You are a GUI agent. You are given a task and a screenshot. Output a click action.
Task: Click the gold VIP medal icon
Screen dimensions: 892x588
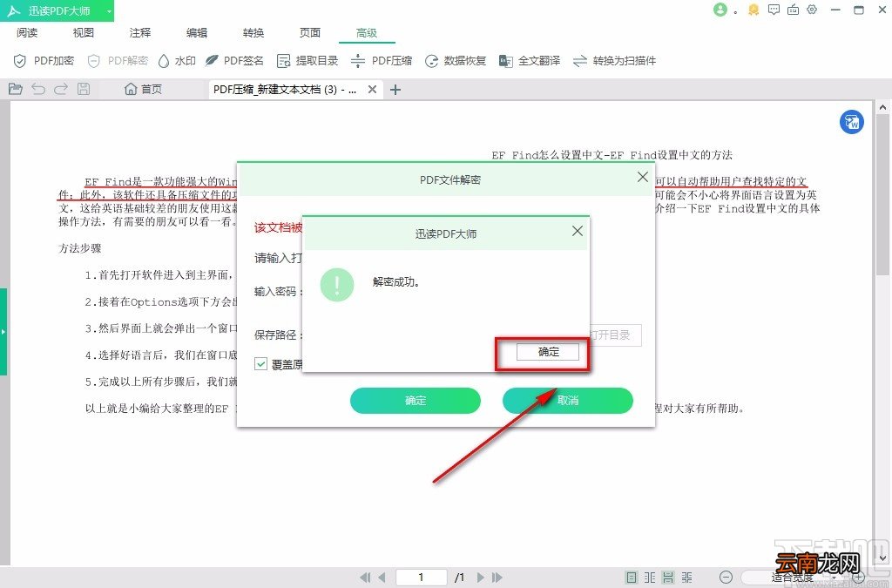753,10
